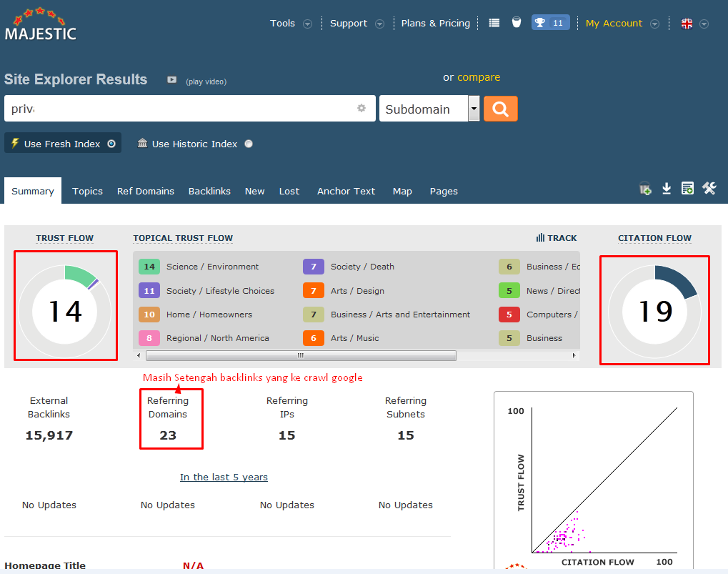Click the Citation Flow 19 gauge
The width and height of the screenshot is (728, 574).
click(654, 310)
